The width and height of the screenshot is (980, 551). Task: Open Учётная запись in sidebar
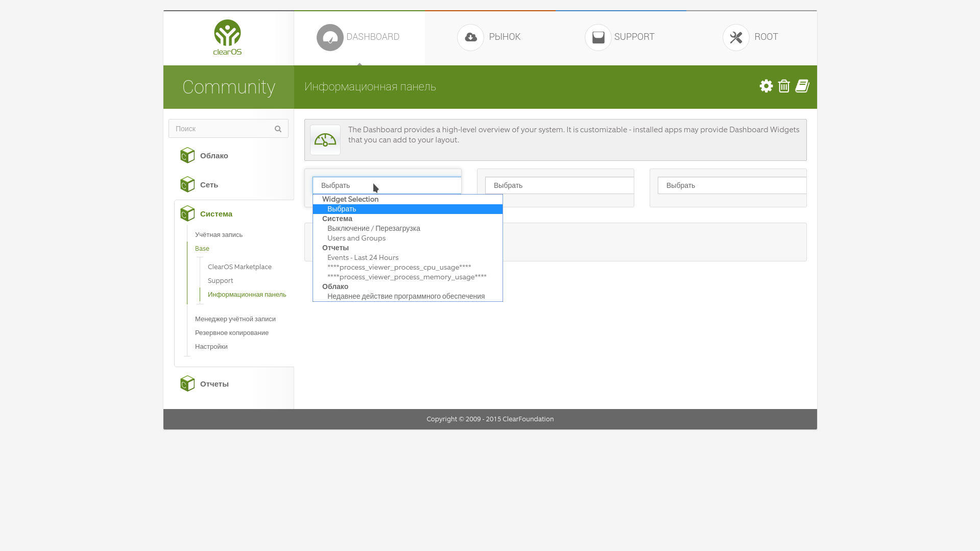[219, 235]
